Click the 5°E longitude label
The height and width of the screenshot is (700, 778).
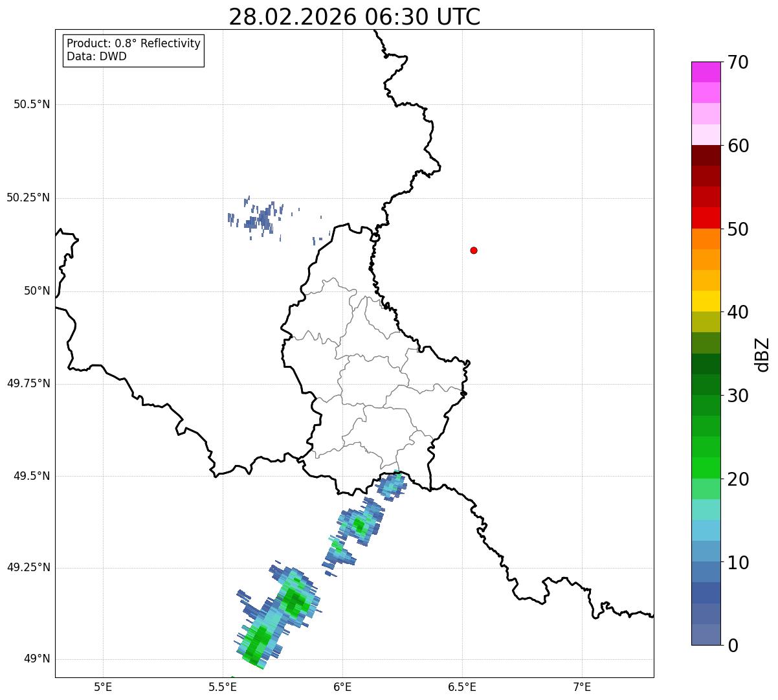103,686
